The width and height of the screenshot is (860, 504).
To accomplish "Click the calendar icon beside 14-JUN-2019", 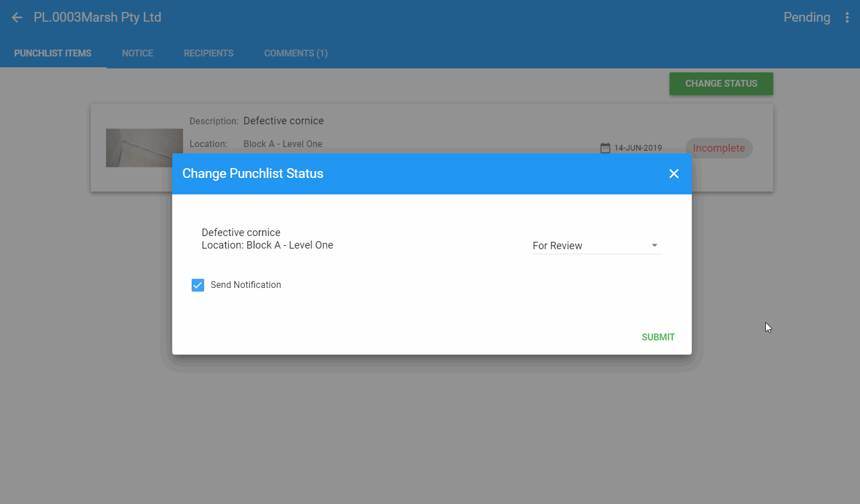I will click(x=605, y=148).
